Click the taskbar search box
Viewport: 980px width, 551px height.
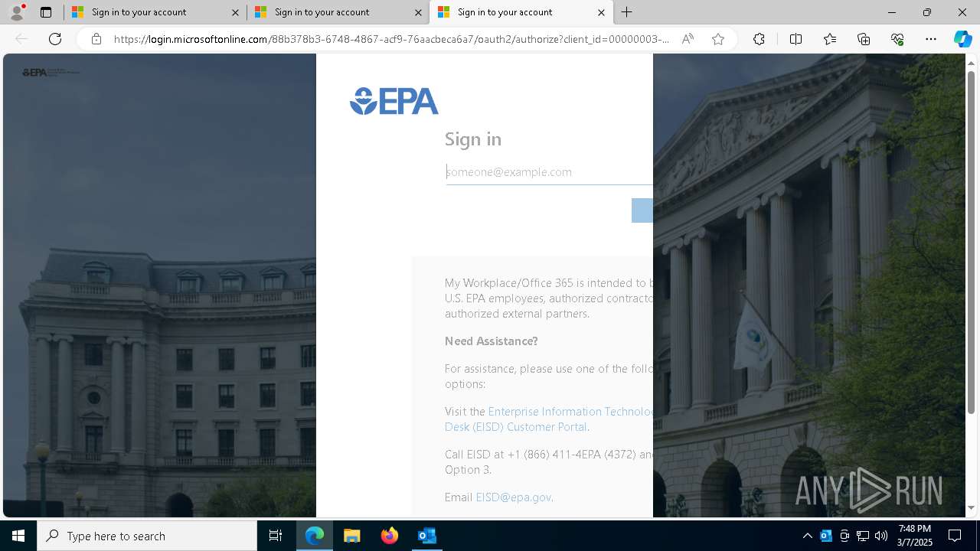pos(147,536)
